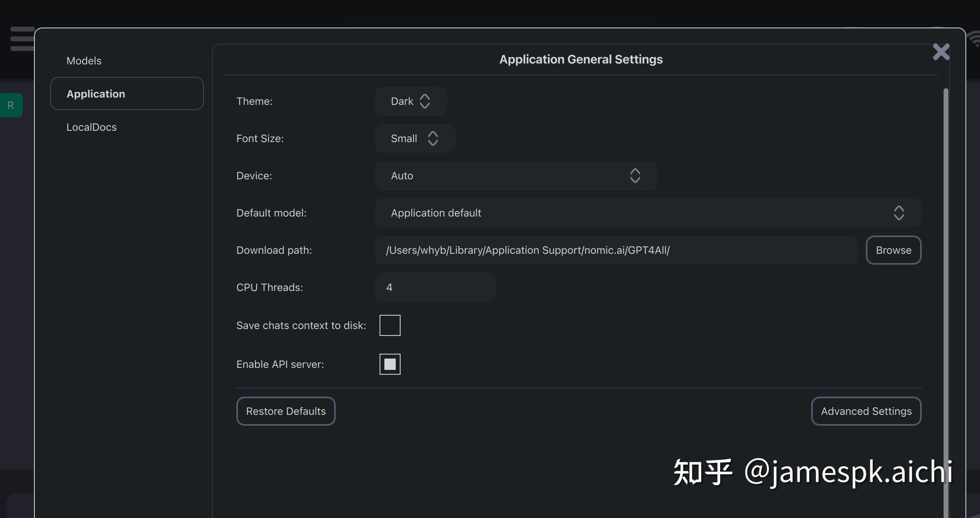The width and height of the screenshot is (980, 518).
Task: Click the Default model chevron arrows
Action: pyautogui.click(x=899, y=213)
